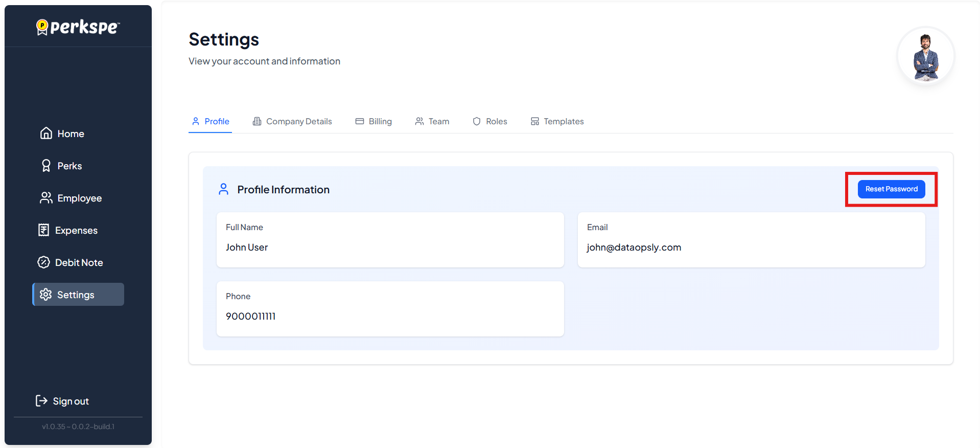Click the Perks ribbon badge icon

click(x=46, y=166)
